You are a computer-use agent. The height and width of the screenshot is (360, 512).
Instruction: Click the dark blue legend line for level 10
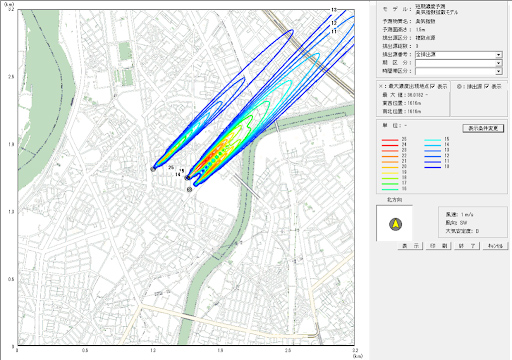[433, 167]
